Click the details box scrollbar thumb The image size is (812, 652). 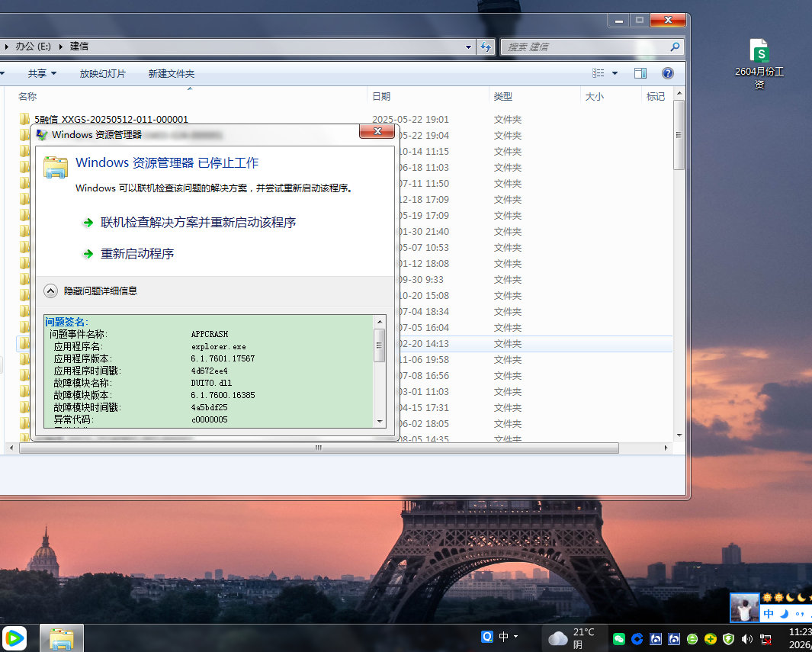click(380, 345)
